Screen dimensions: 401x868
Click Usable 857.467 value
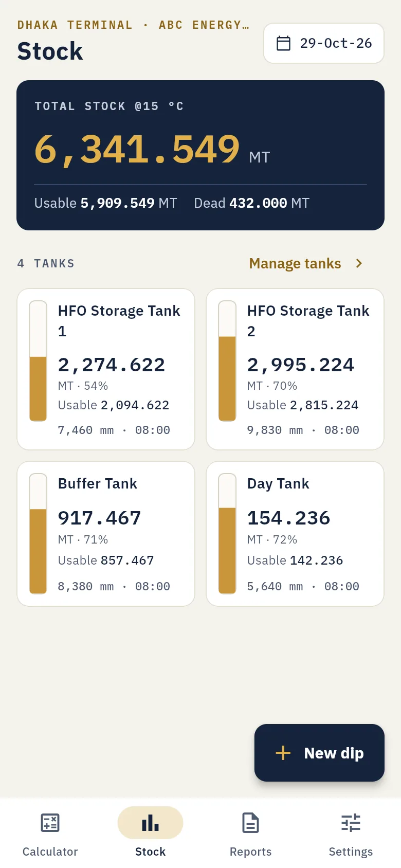click(106, 560)
